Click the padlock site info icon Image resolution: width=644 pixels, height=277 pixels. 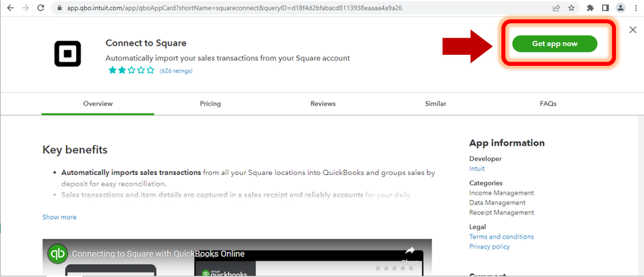pos(60,8)
